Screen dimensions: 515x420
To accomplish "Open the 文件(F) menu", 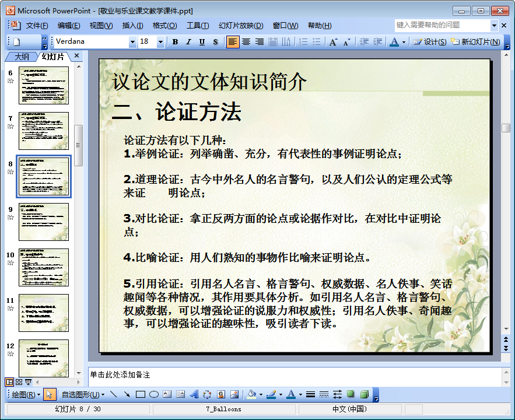I will 37,26.
